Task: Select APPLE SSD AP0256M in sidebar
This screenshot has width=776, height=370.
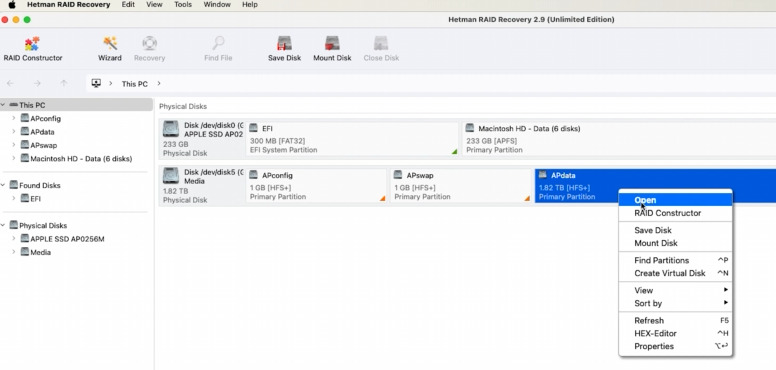Action: click(x=67, y=239)
